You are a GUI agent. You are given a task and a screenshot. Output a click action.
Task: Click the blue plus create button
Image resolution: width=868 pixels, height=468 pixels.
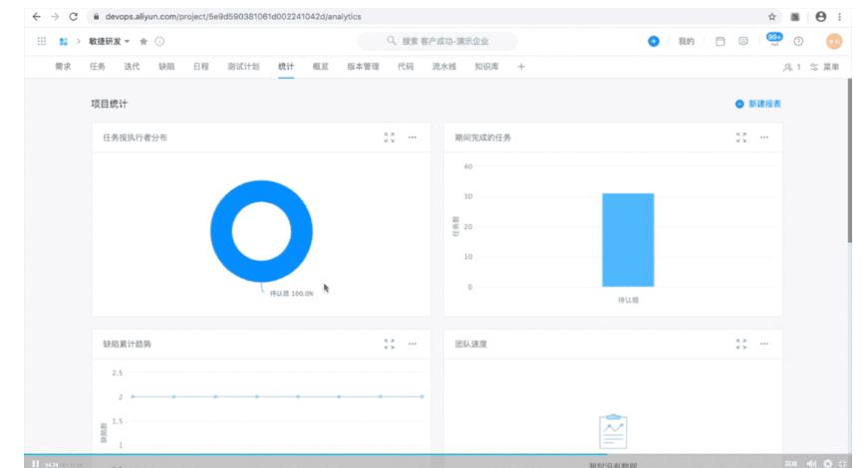[x=653, y=41]
